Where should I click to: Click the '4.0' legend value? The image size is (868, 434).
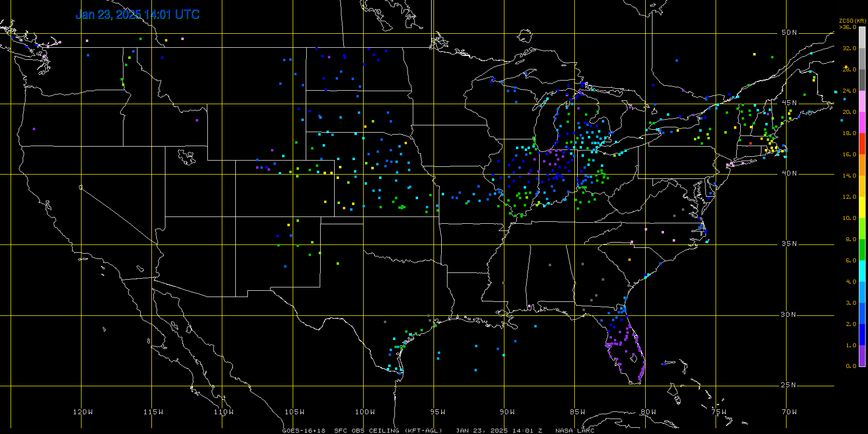(851, 282)
